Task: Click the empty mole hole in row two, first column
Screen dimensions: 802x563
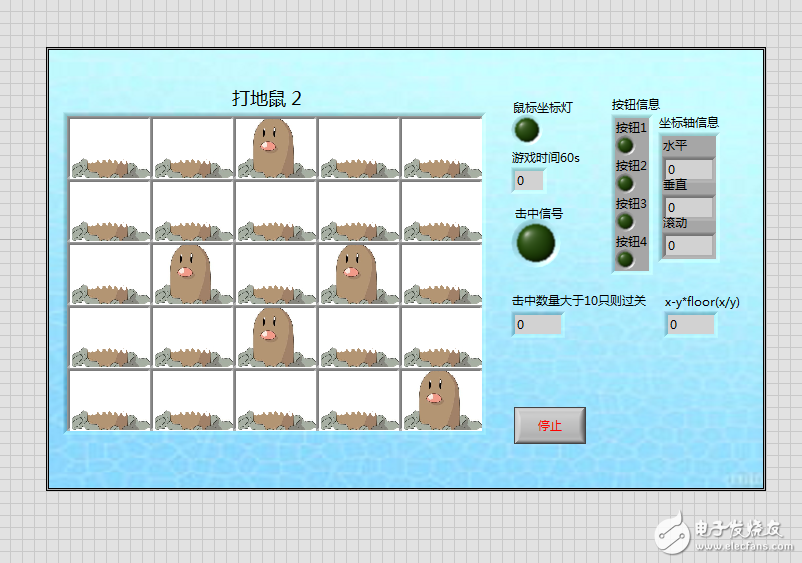Action: point(110,211)
